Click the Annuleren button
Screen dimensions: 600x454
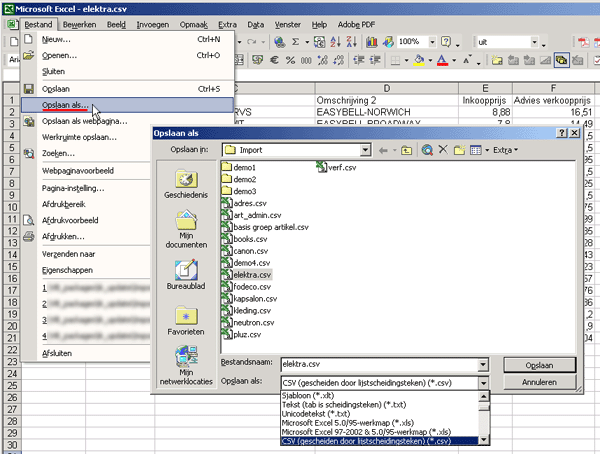click(539, 383)
